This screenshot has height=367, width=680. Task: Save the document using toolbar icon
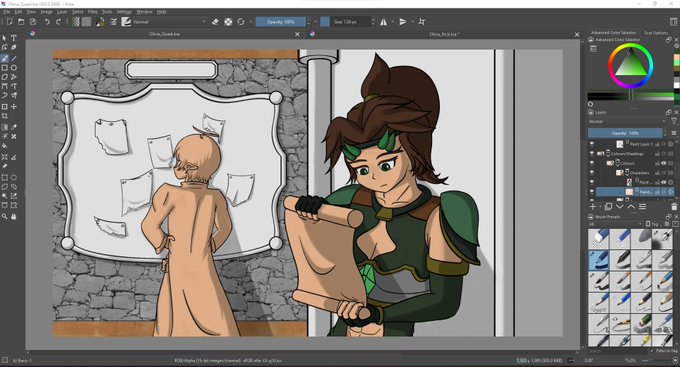coord(33,22)
